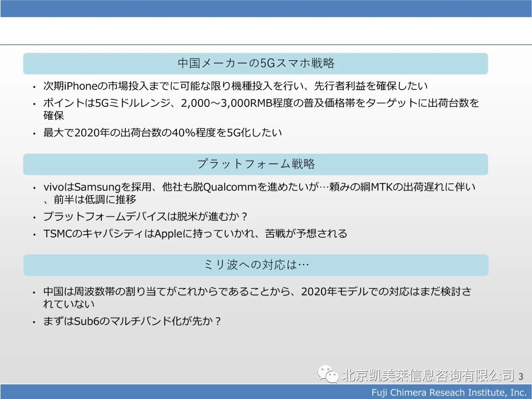The image size is (532, 399).
Task: Click the heading 中国メーカーの5Gスマホ戦略
Action: click(256, 63)
